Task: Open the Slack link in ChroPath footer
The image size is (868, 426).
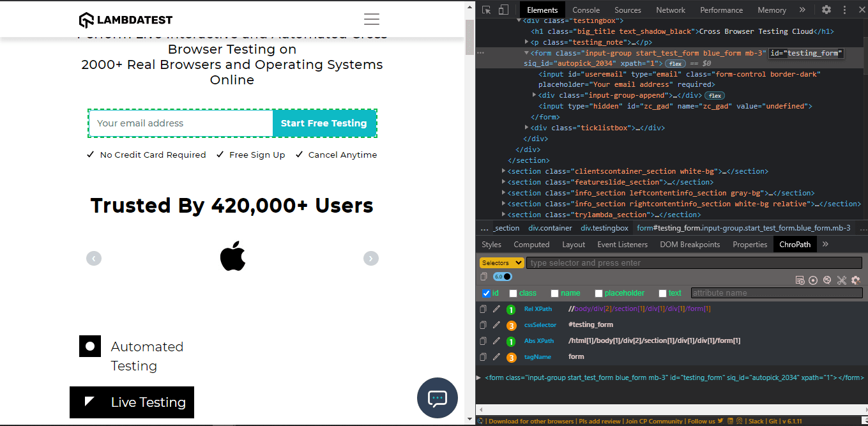Action: tap(756, 421)
